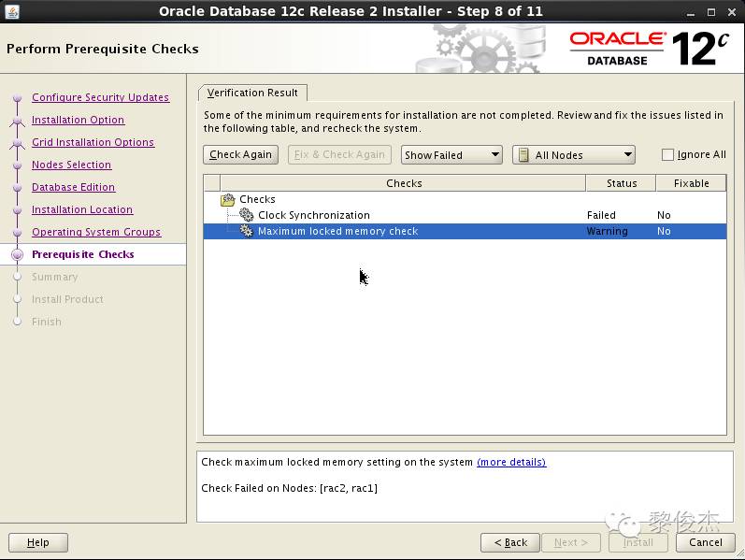Go to Grid Installation Options step

pyautogui.click(x=93, y=142)
